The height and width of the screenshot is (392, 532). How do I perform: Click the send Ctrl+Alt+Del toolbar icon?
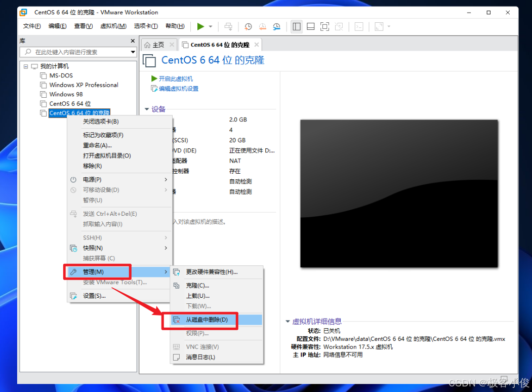click(228, 26)
